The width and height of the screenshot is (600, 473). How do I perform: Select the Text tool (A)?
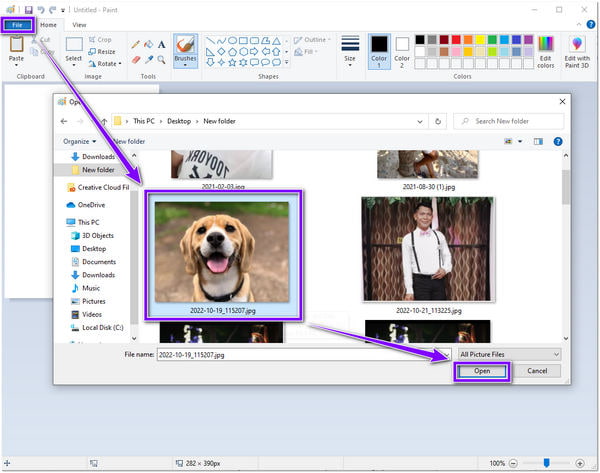(x=161, y=44)
